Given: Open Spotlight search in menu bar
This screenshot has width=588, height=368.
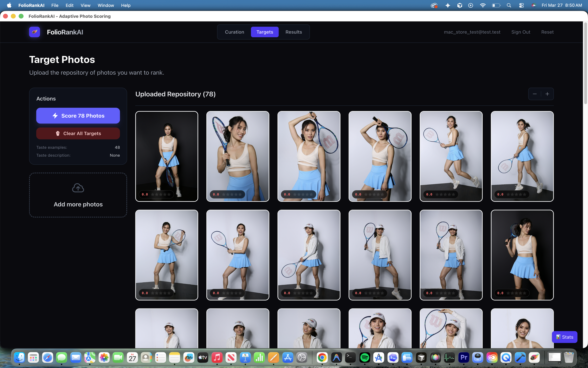Looking at the screenshot, I should click(509, 5).
